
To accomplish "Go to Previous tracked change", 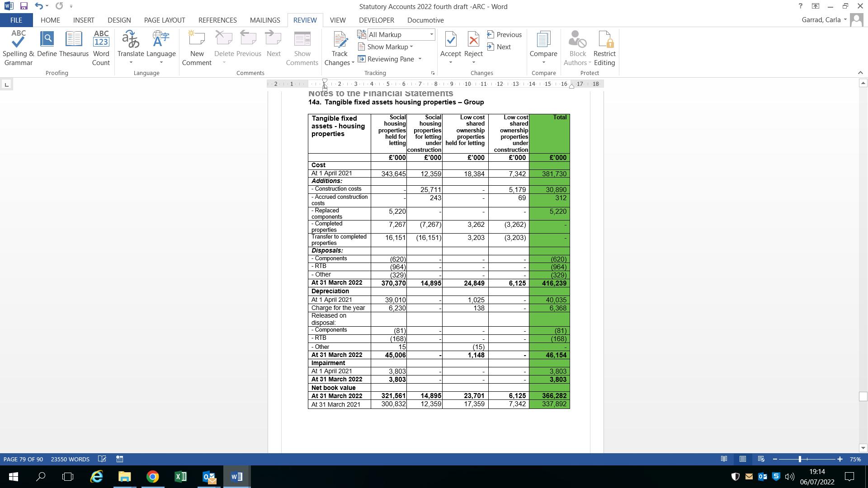I will [x=505, y=35].
